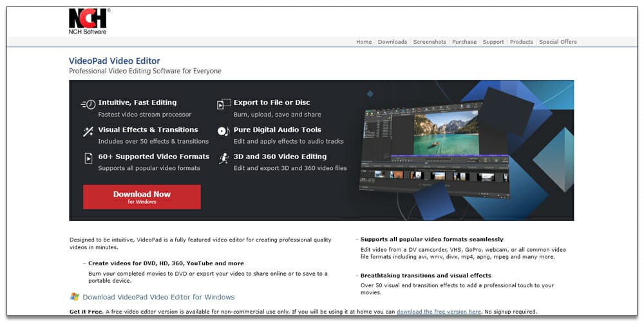Go to the Screenshots page
Screen dimensions: 644x322
click(x=430, y=42)
